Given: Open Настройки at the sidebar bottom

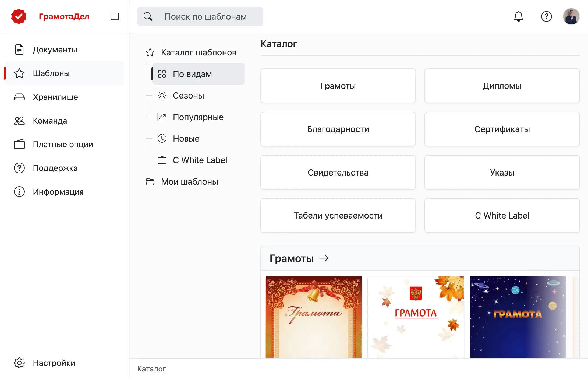Looking at the screenshot, I should pyautogui.click(x=65, y=363).
